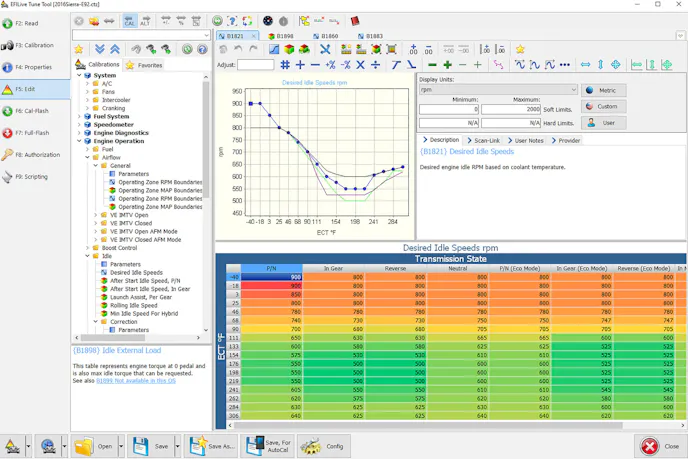Toggle the ALT calibration view button
This screenshot has width=688, height=459.
click(x=145, y=20)
